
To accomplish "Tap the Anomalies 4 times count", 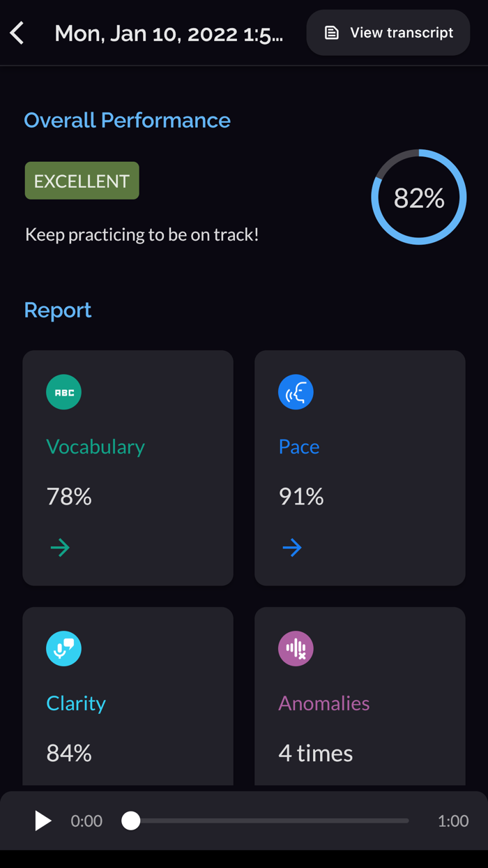I will click(x=316, y=753).
